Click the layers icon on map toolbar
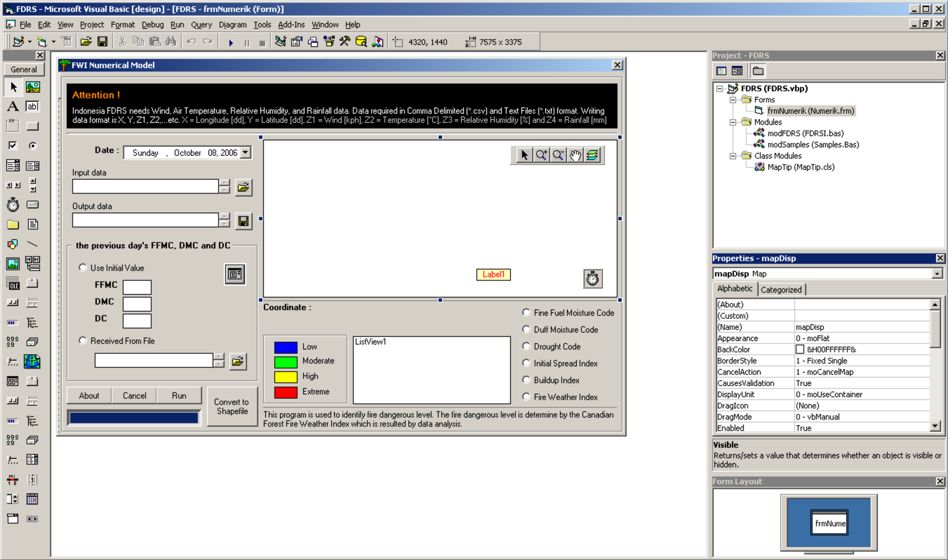 point(592,155)
